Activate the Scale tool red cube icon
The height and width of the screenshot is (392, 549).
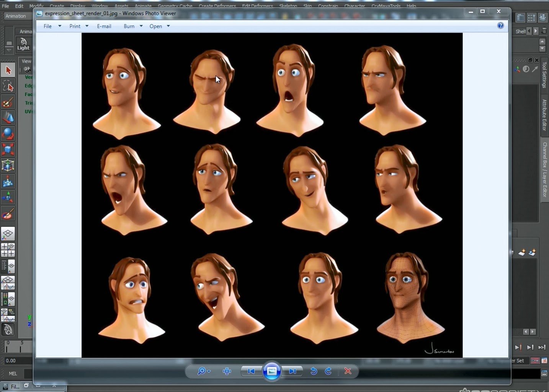point(8,150)
